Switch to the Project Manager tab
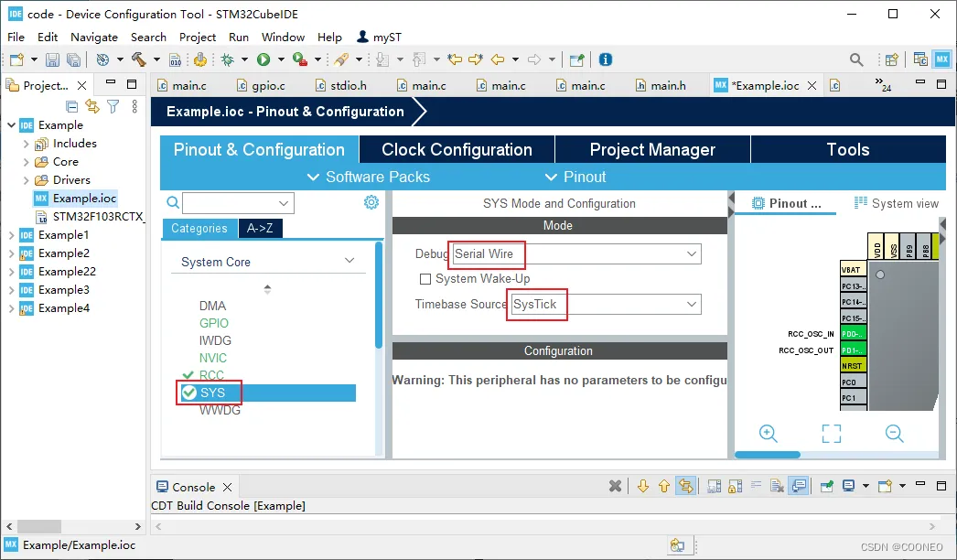 click(652, 150)
